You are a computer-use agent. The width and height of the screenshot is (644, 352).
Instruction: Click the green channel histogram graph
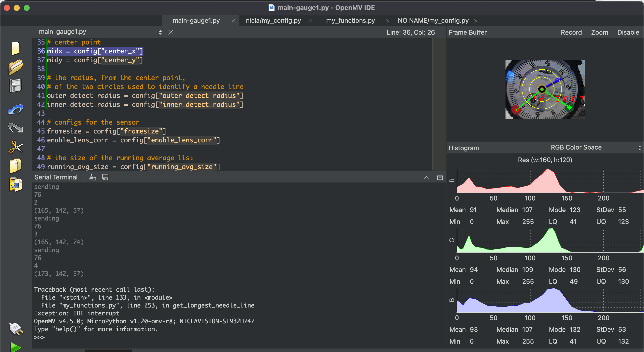point(550,240)
